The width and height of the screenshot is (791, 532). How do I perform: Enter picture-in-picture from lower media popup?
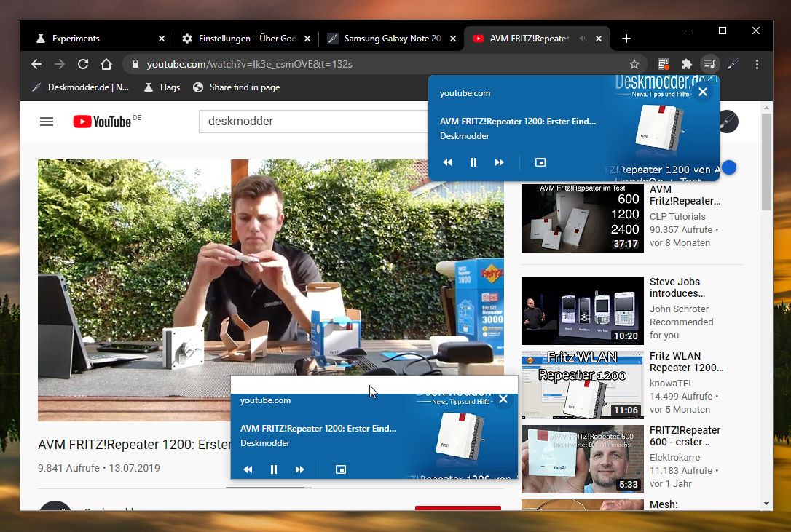(x=341, y=469)
